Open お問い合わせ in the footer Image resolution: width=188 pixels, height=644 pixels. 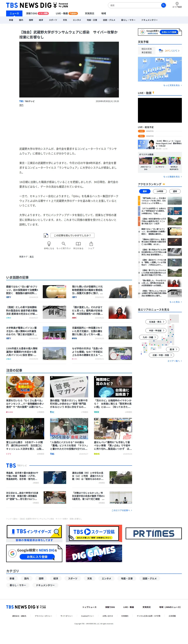click(108, 616)
